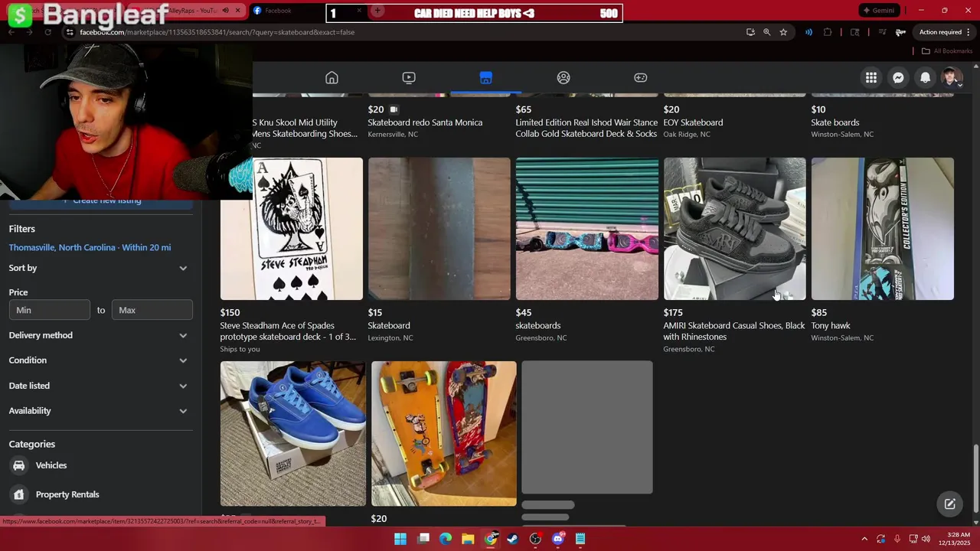980x551 pixels.
Task: Click Task View taskbar icon
Action: point(423,539)
